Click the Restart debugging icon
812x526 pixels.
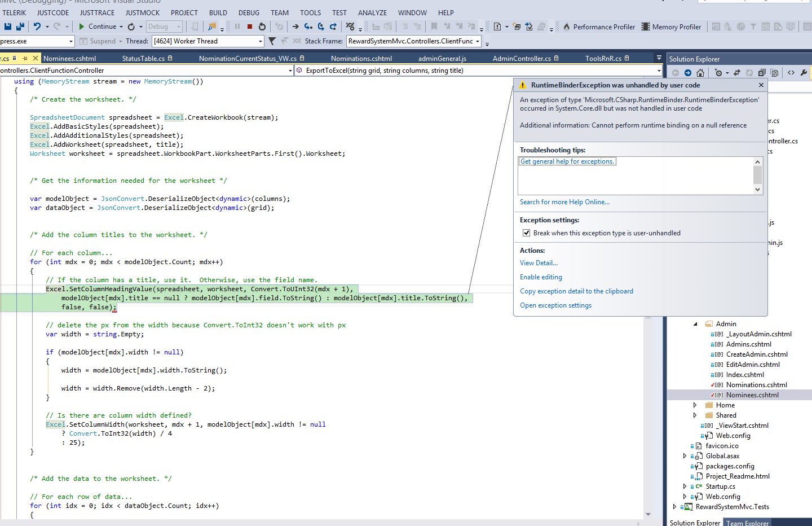click(x=262, y=27)
